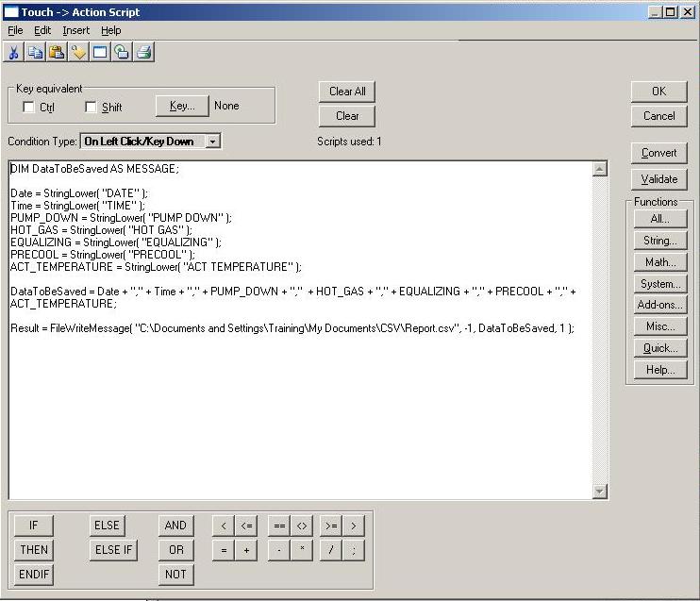Open the Add-ons... functions list

pos(660,305)
